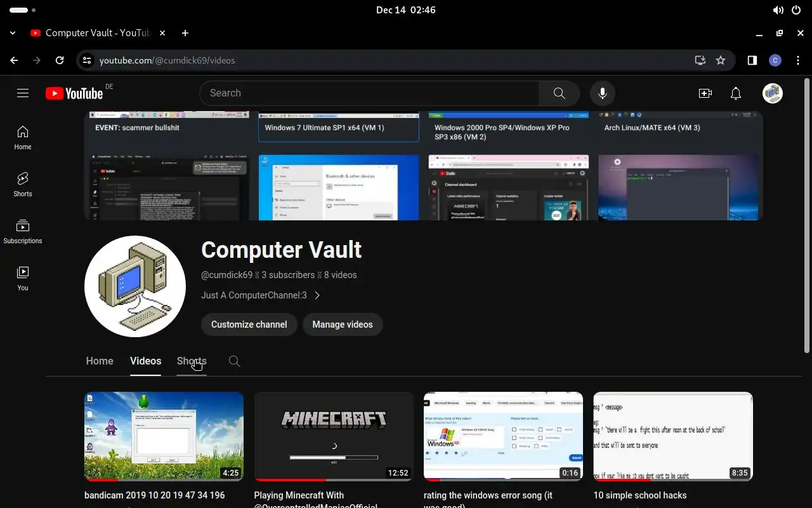Switch to the channel Home tab
812x508 pixels.
point(100,361)
